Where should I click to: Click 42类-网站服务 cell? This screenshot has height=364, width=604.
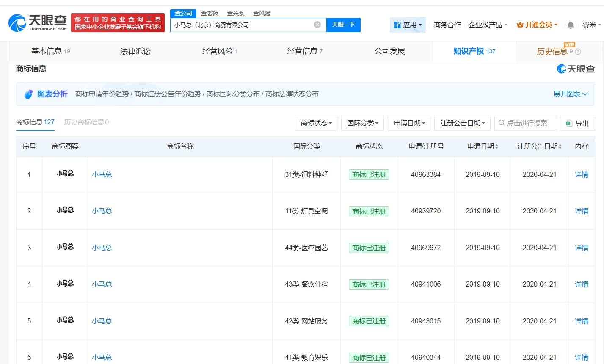[306, 321]
